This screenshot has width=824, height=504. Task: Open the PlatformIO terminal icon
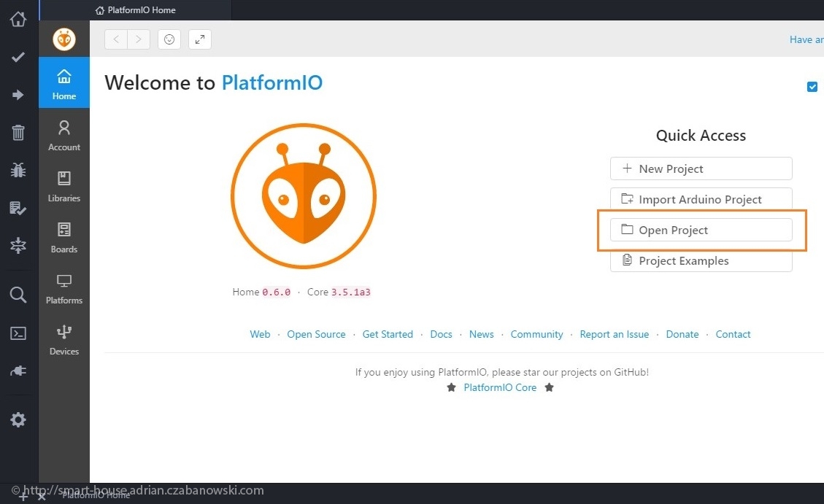(x=18, y=333)
